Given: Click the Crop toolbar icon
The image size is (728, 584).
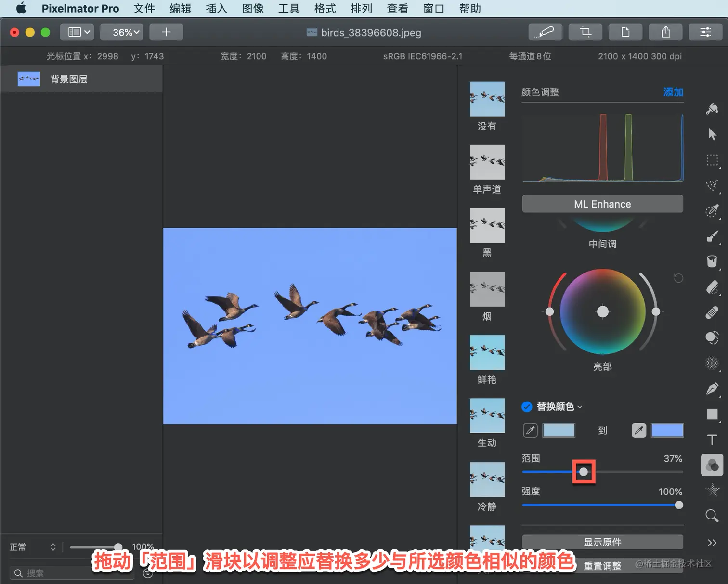Looking at the screenshot, I should (x=585, y=32).
